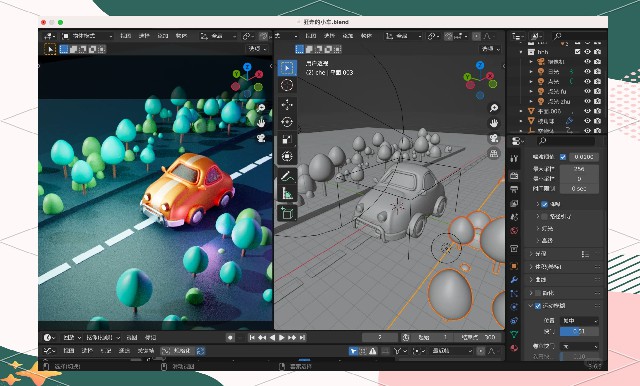Select the Add Cube tool

[287, 213]
